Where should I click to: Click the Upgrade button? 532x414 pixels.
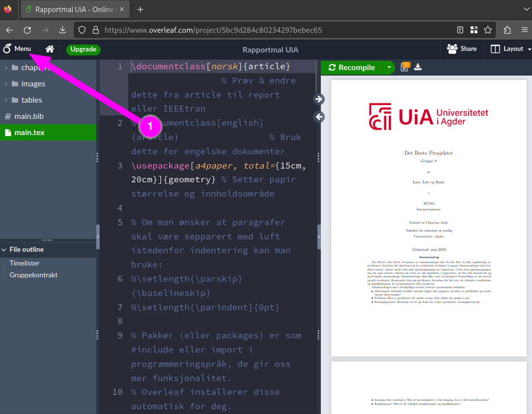point(83,50)
